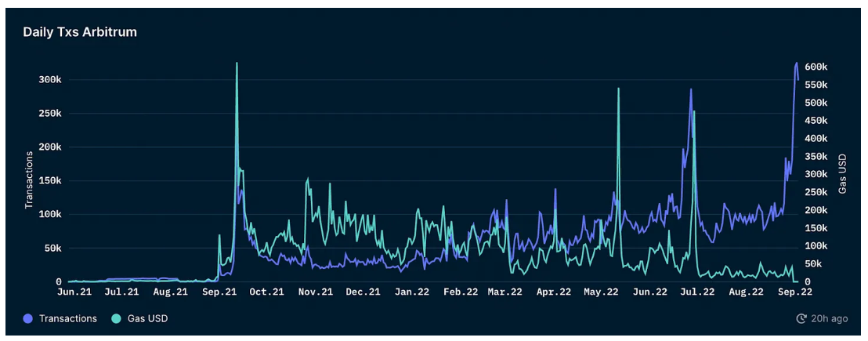The height and width of the screenshot is (341, 868).
Task: Click the '500k' right axis value
Action: pos(816,103)
